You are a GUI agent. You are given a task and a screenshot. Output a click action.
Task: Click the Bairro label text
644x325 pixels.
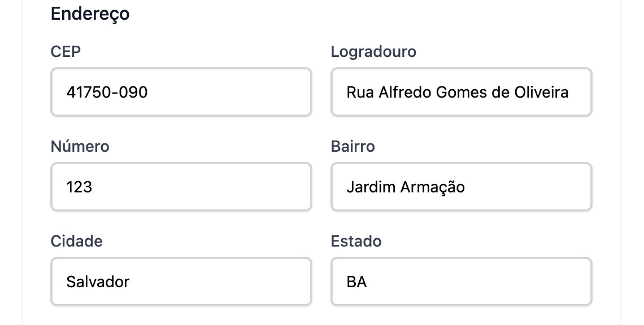pyautogui.click(x=353, y=146)
